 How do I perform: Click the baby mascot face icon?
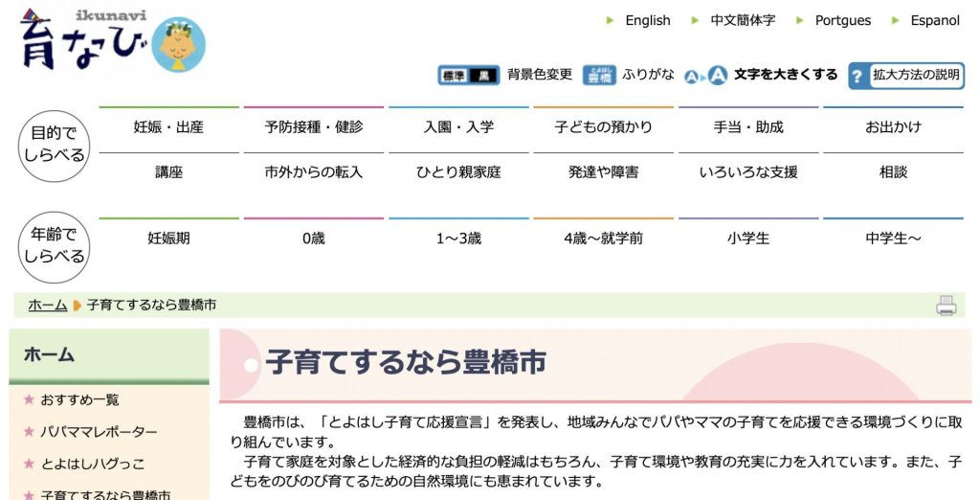pos(179,44)
